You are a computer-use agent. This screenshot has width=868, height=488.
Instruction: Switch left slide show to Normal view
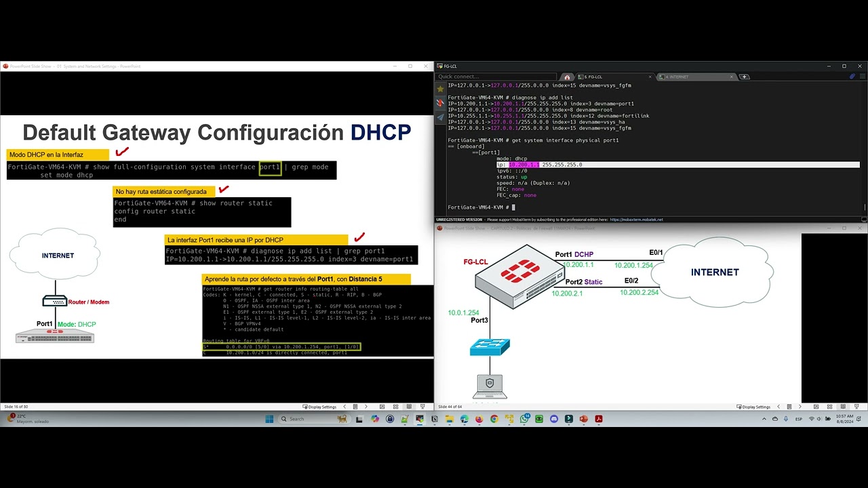[382, 407]
